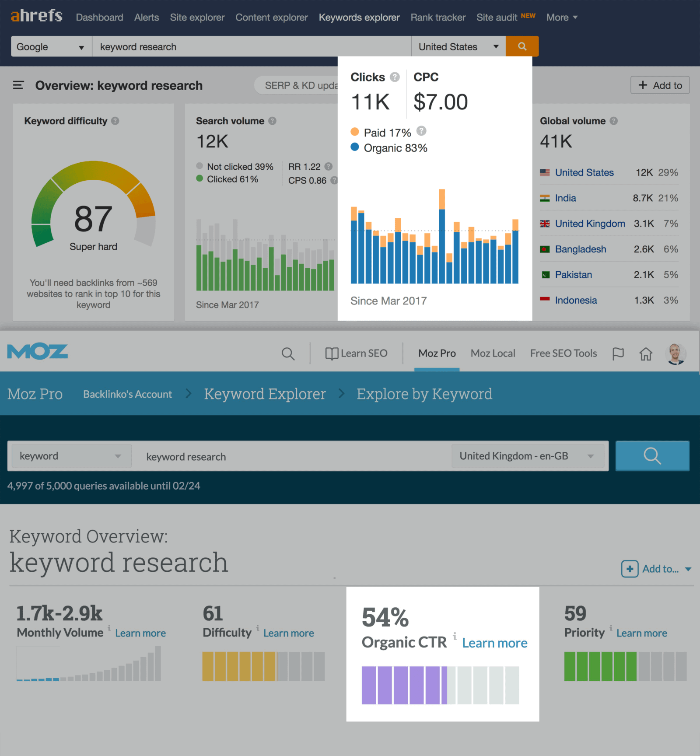The height and width of the screenshot is (756, 700).
Task: Click Learn more next to Organic CTR
Action: (x=495, y=643)
